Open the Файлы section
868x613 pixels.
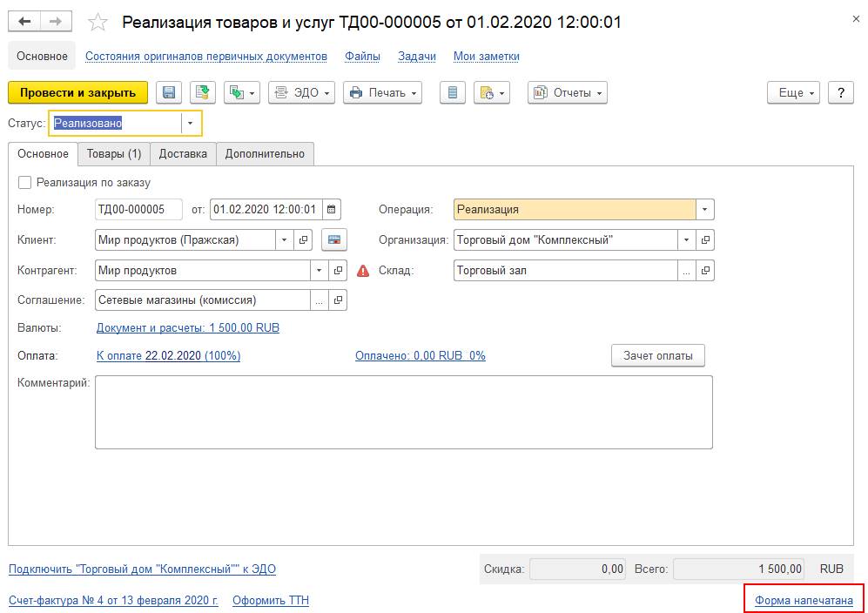pyautogui.click(x=362, y=57)
